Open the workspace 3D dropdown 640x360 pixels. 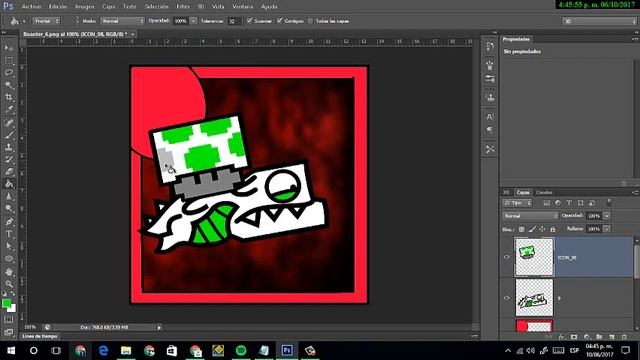tap(599, 21)
